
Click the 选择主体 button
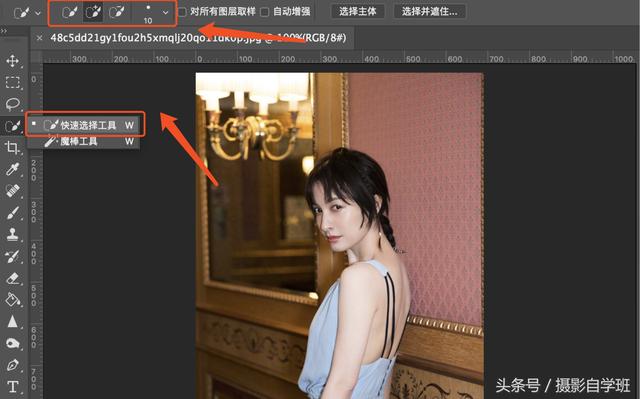click(358, 11)
